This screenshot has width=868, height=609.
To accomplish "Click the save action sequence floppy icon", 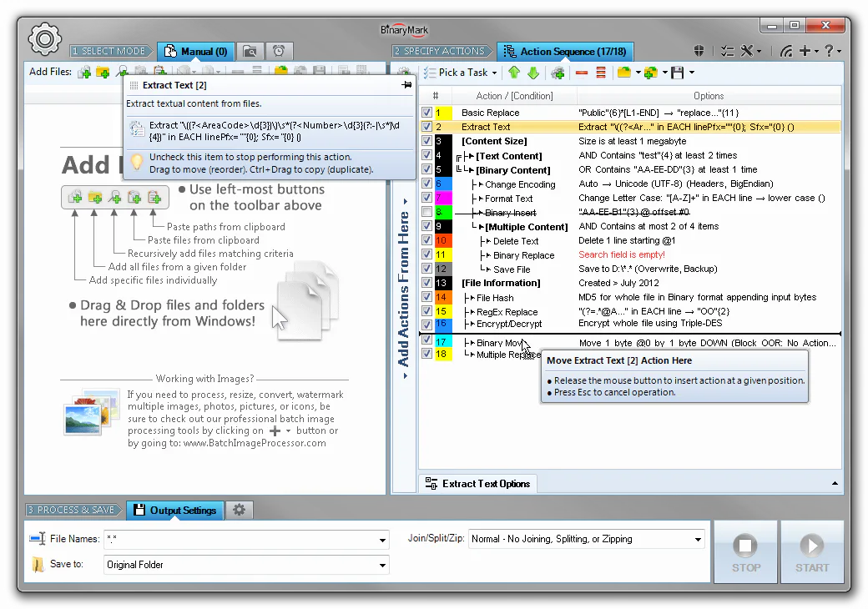I will 677,73.
